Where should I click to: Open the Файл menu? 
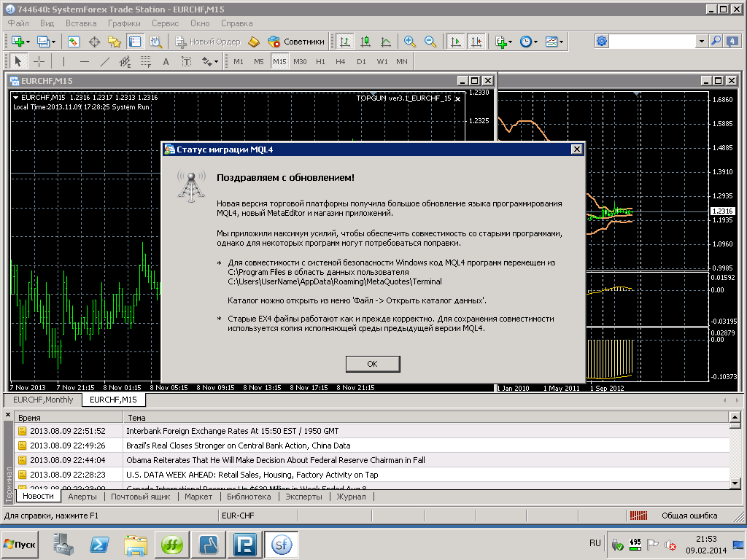point(18,23)
